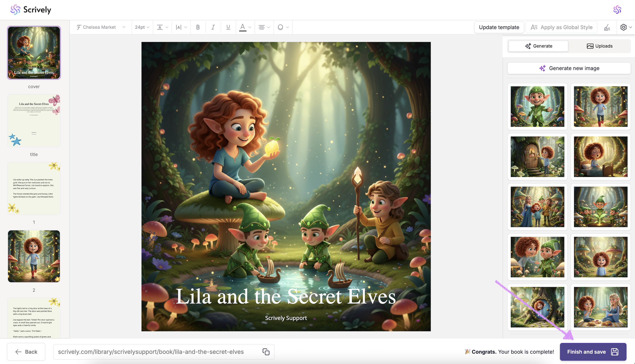635x364 pixels.
Task: Switch to the Generate tab
Action: click(x=538, y=46)
